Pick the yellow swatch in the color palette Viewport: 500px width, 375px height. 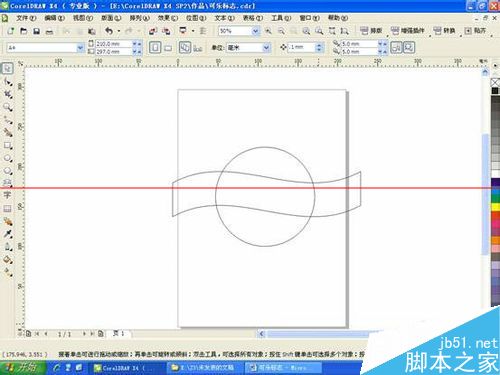click(495, 207)
